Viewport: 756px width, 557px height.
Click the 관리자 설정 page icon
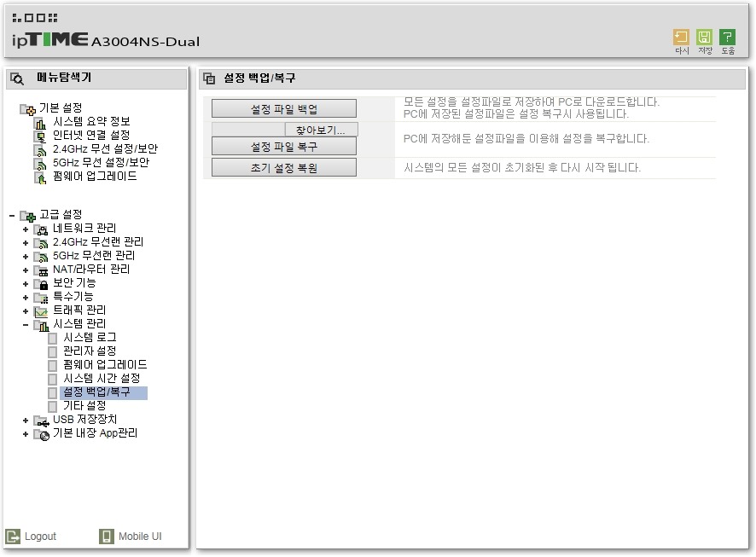(x=53, y=351)
